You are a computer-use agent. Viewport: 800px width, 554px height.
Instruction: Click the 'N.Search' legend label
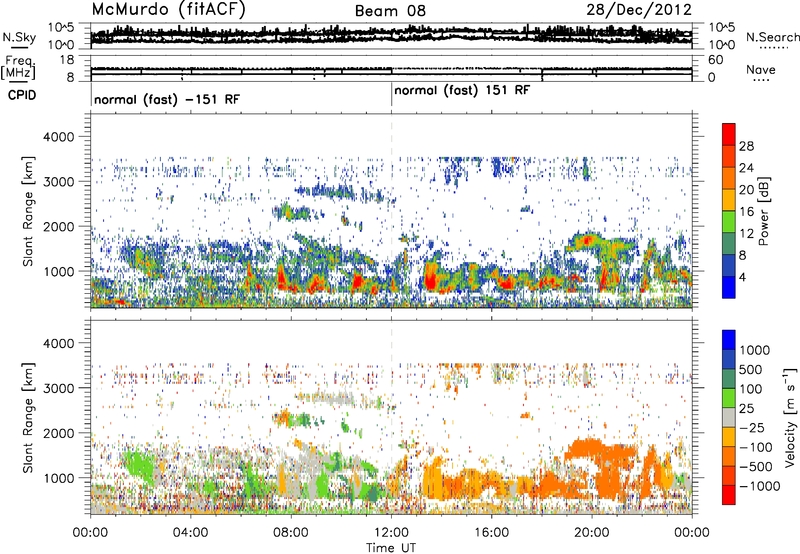coord(772,37)
